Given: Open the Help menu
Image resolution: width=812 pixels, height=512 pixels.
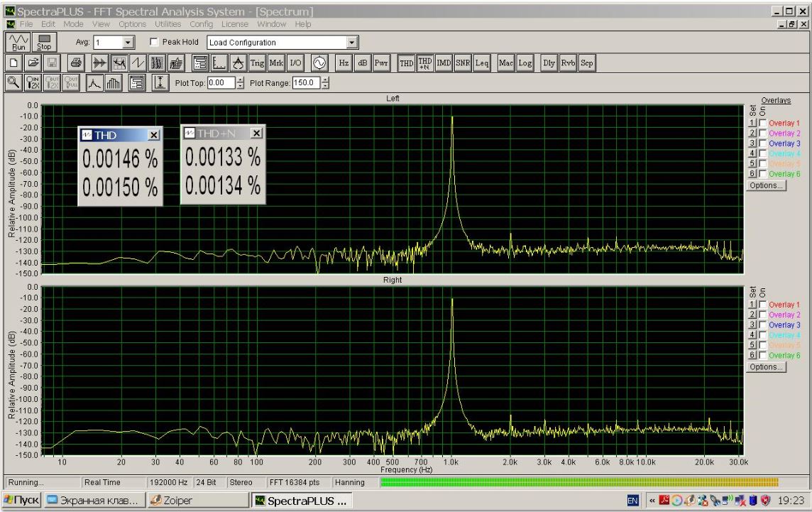Looking at the screenshot, I should click(x=303, y=24).
